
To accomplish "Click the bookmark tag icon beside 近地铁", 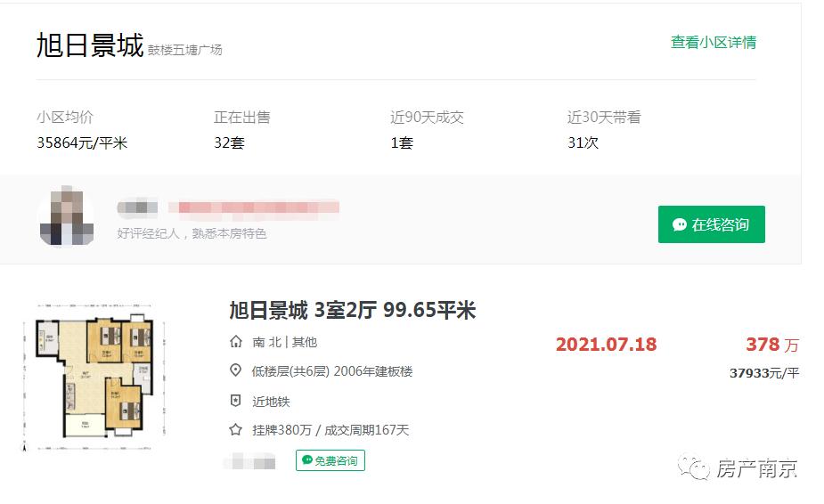I will (236, 401).
